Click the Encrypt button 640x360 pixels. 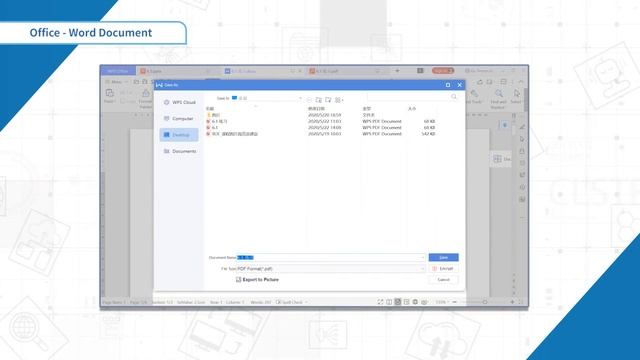coord(443,269)
